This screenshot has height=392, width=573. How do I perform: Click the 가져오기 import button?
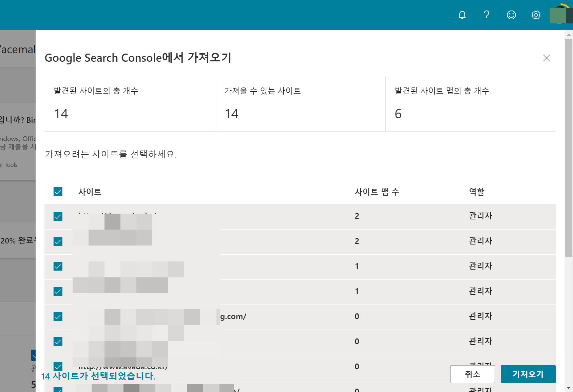point(528,374)
